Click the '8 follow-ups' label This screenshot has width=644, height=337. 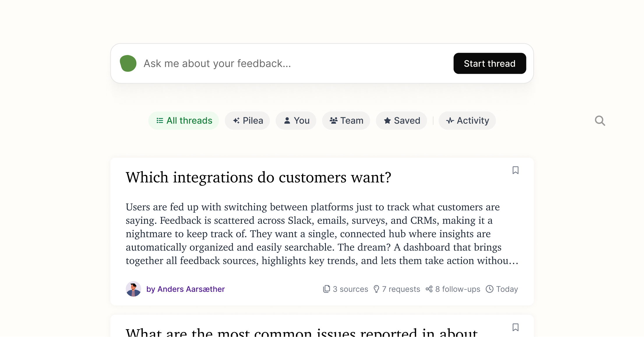tap(458, 289)
